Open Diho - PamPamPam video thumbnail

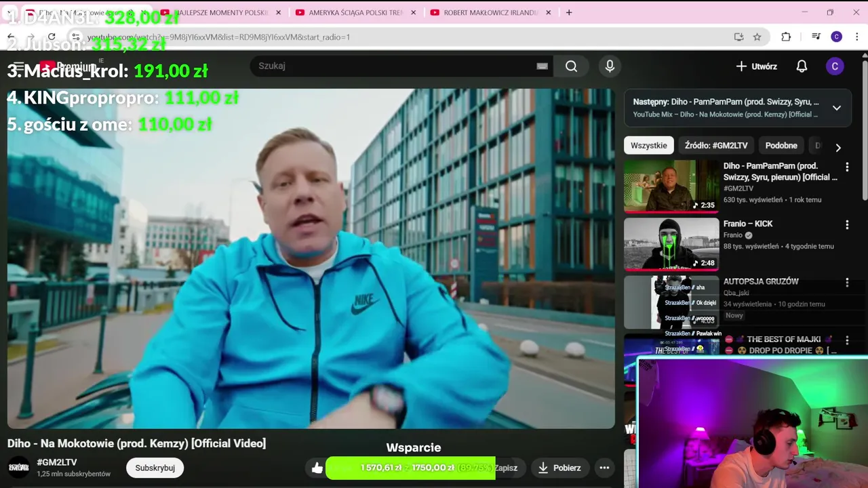pyautogui.click(x=671, y=186)
